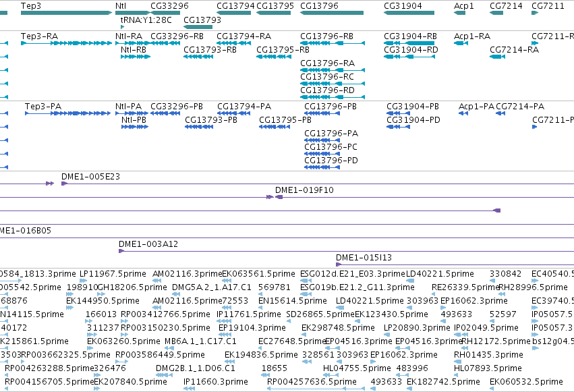Open the CG13796-RC transcript

[x=333, y=84]
